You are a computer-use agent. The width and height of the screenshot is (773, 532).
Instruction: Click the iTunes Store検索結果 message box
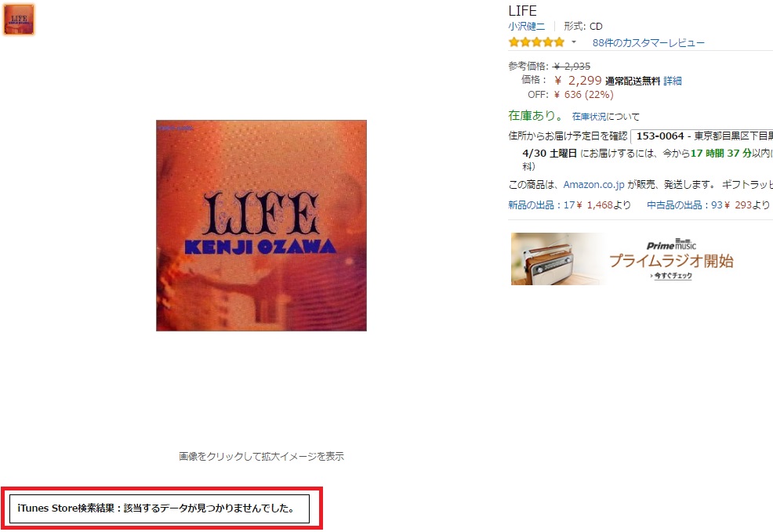tap(159, 508)
